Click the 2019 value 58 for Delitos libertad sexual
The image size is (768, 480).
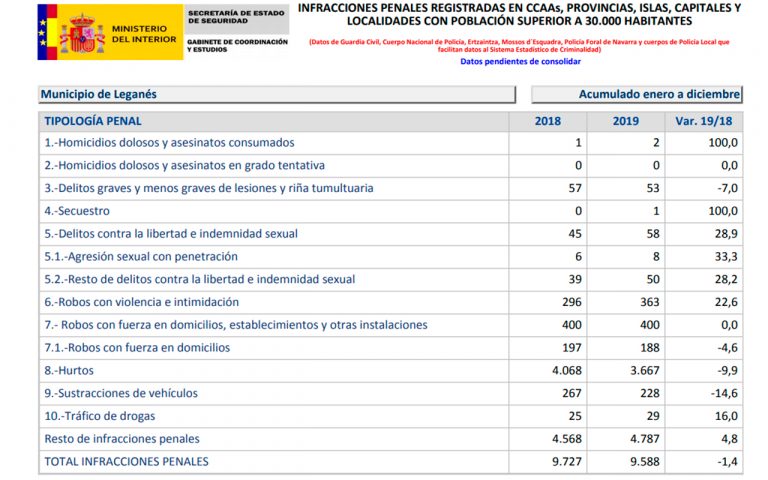[653, 234]
